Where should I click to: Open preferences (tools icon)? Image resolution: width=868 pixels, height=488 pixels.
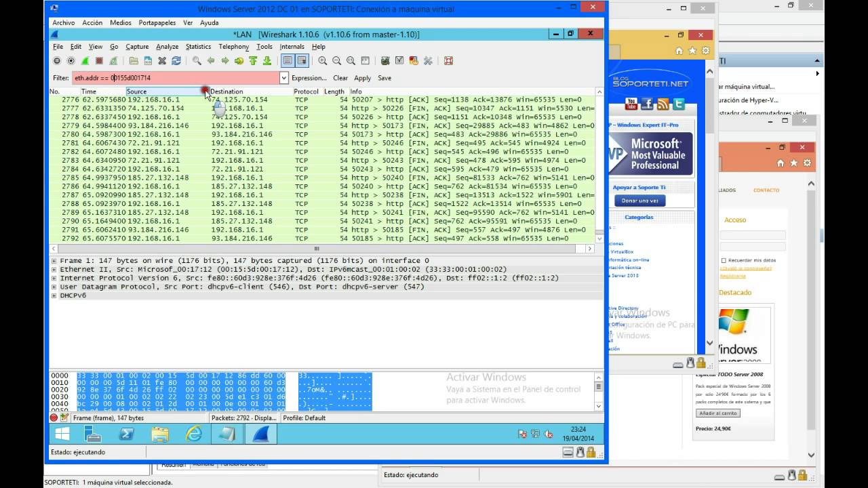coord(427,60)
